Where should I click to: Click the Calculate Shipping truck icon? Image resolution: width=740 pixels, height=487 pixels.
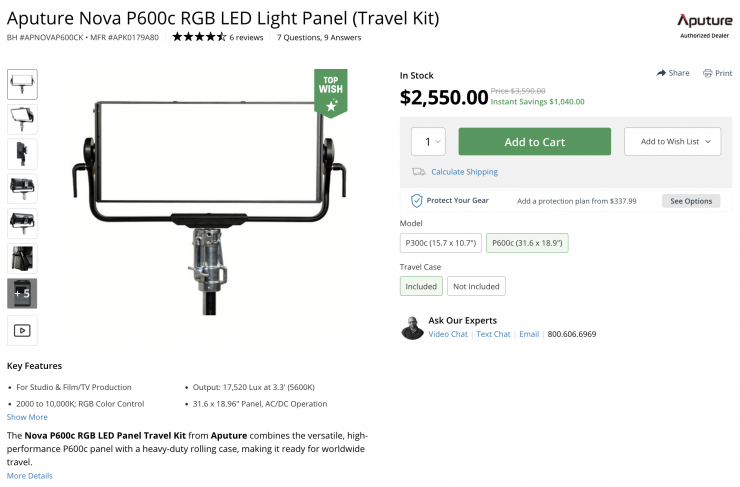click(x=418, y=172)
